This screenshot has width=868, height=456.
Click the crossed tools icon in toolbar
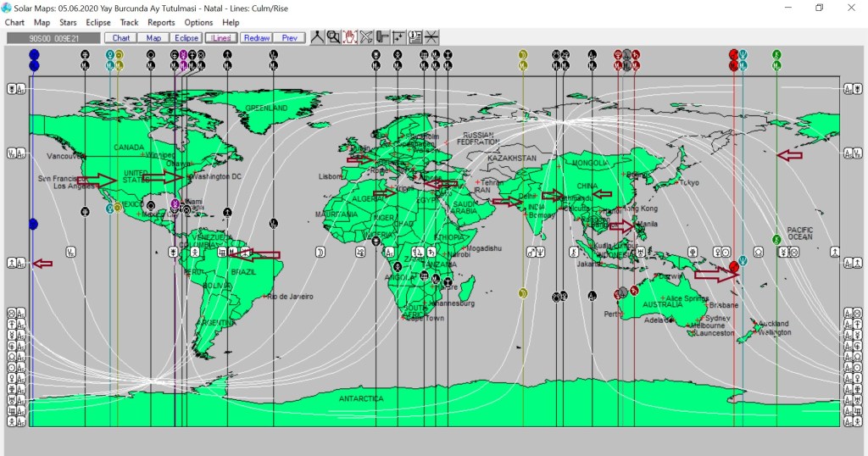point(366,37)
